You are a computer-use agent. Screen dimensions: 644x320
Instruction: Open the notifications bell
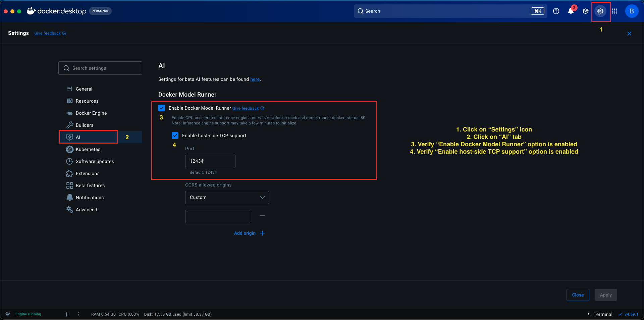[571, 11]
